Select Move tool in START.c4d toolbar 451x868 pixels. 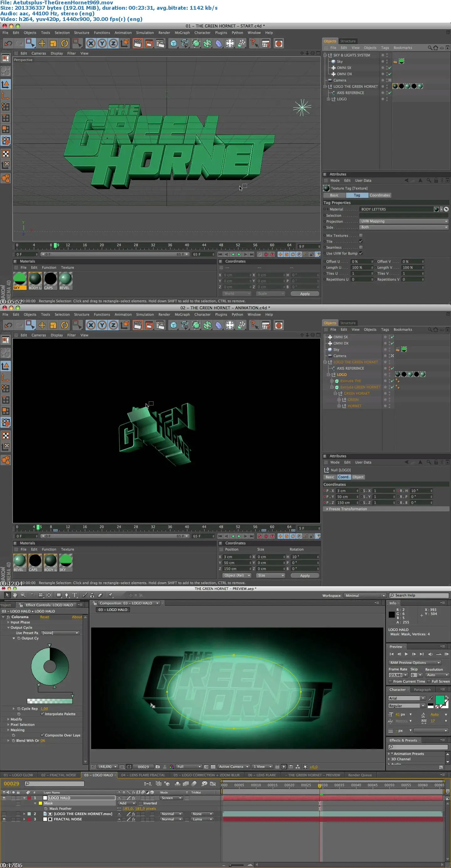(42, 44)
